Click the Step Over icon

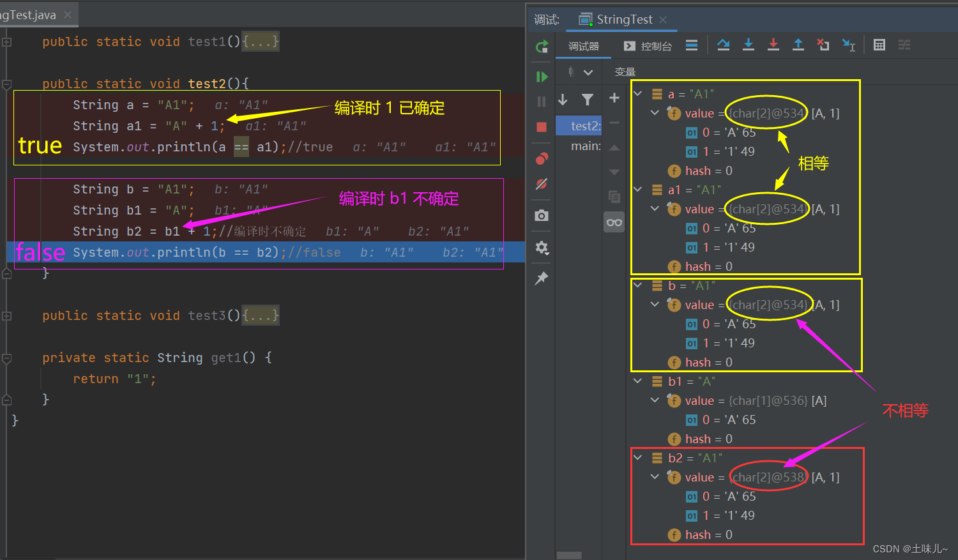(x=723, y=45)
